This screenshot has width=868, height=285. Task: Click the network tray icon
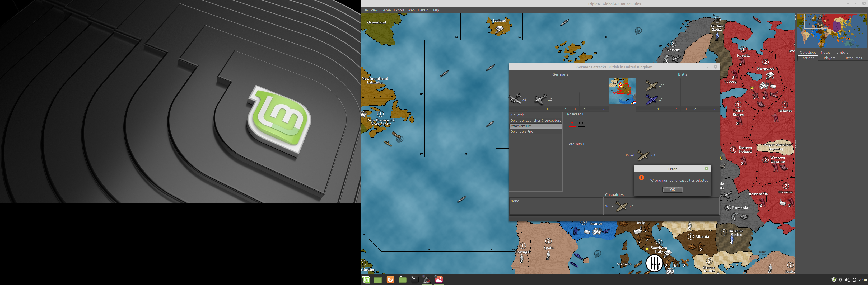tap(840, 280)
